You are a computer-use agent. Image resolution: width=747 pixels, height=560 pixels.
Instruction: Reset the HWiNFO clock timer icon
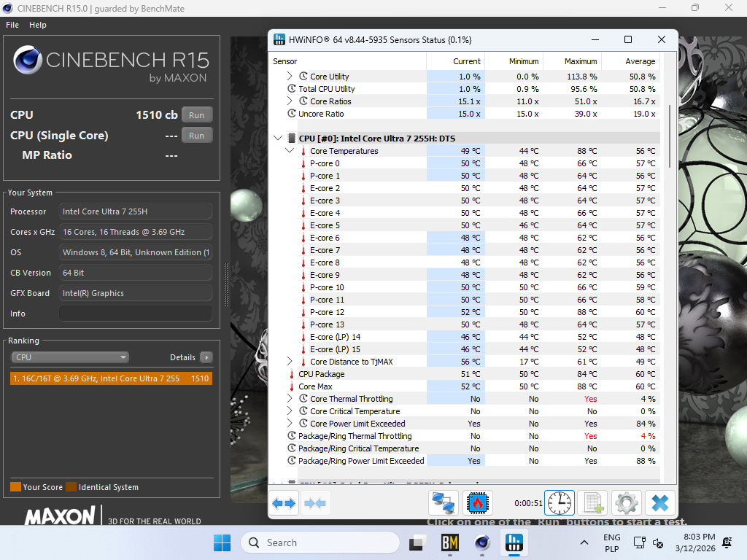tap(560, 503)
